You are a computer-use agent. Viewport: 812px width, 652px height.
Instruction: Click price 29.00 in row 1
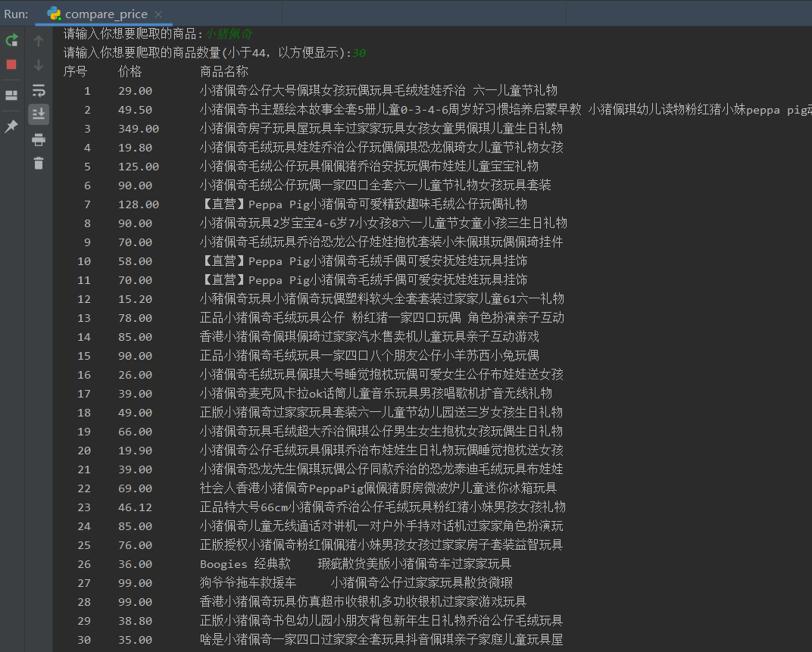tap(135, 91)
